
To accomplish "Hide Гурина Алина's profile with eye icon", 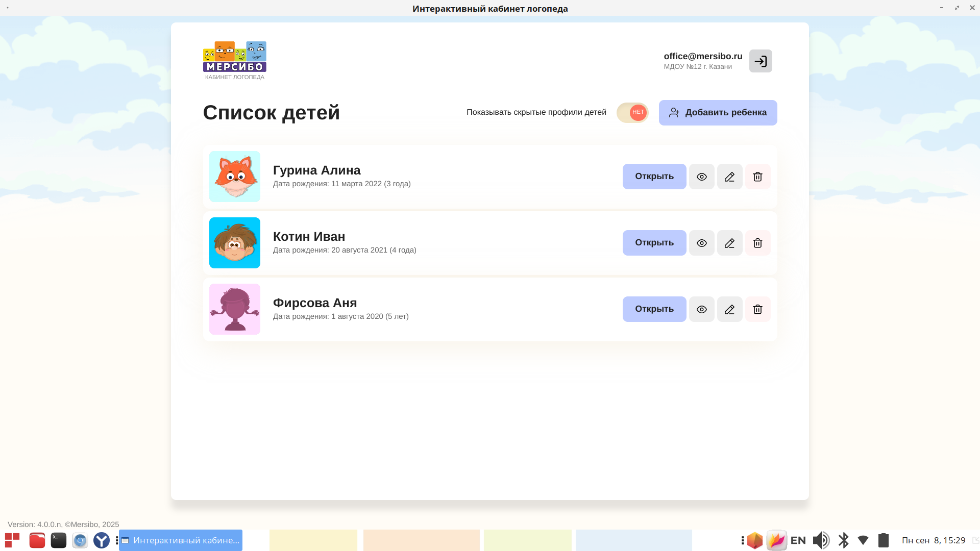I will pos(702,177).
